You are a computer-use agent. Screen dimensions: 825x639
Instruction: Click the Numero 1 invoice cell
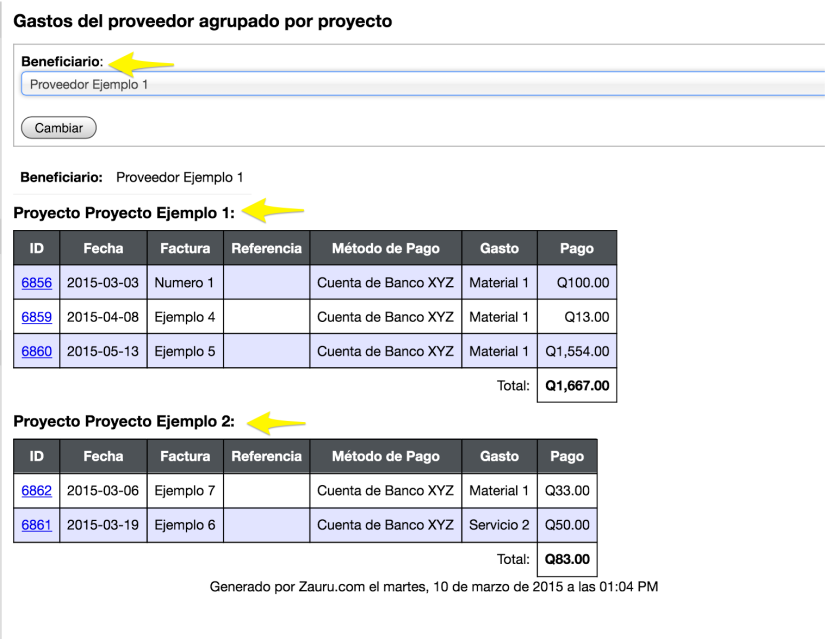click(x=185, y=283)
